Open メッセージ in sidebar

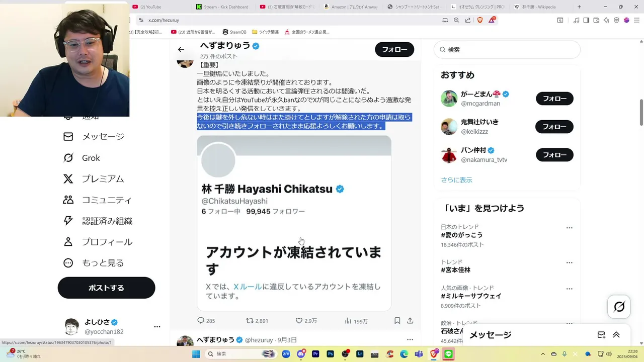coord(94,137)
